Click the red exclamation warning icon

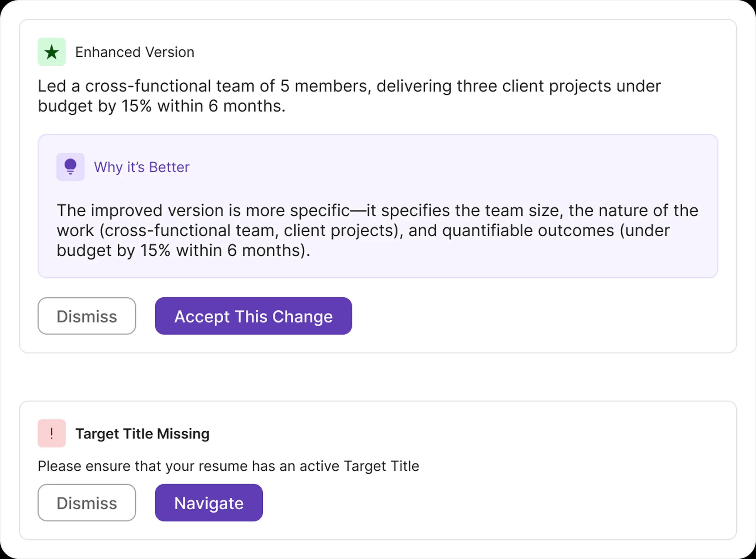click(51, 433)
